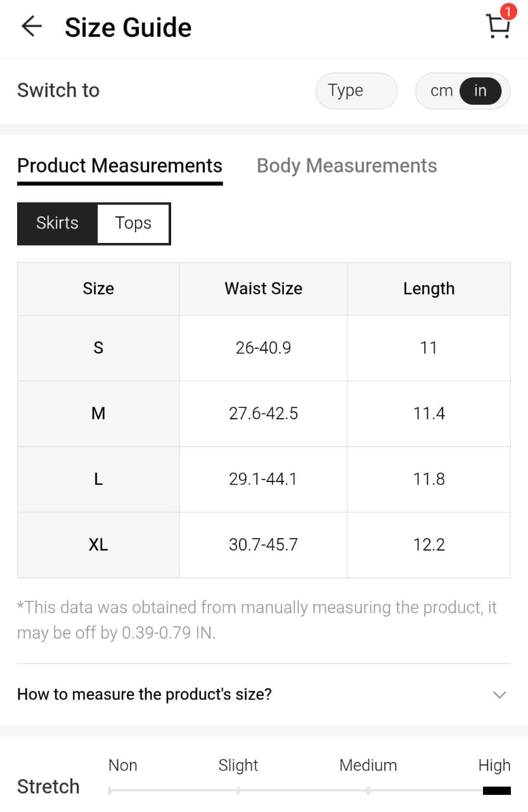Open the shopping cart
The image size is (528, 812).
click(498, 27)
